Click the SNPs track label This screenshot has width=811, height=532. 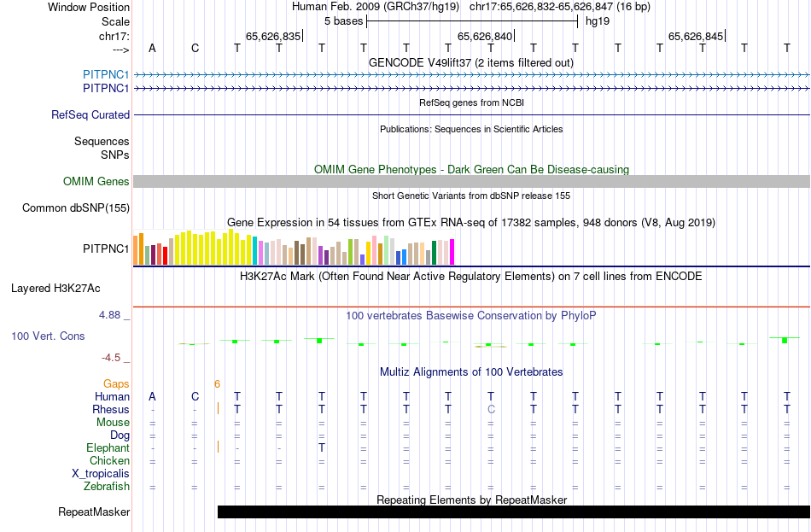[x=115, y=155]
